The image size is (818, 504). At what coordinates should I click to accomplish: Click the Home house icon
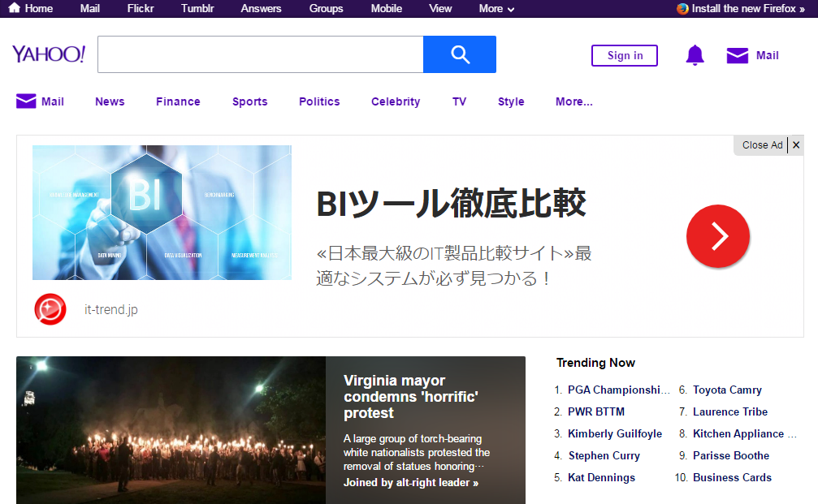(x=15, y=8)
